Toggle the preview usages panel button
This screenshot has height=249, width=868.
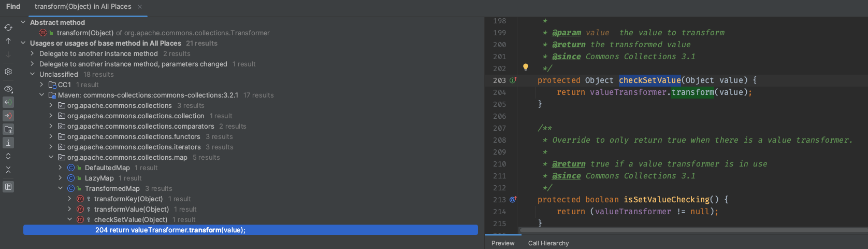tap(8, 187)
